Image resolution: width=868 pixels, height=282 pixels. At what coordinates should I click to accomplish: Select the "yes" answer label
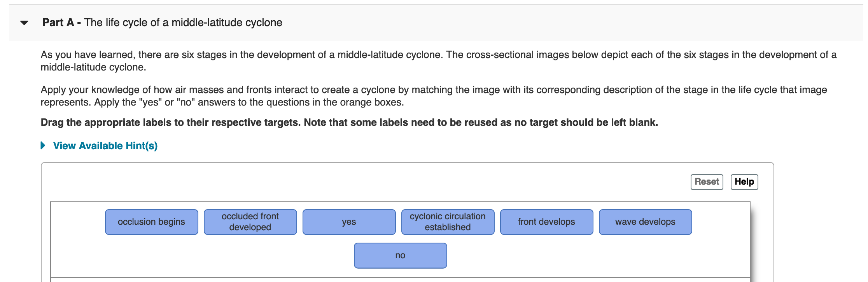point(349,222)
